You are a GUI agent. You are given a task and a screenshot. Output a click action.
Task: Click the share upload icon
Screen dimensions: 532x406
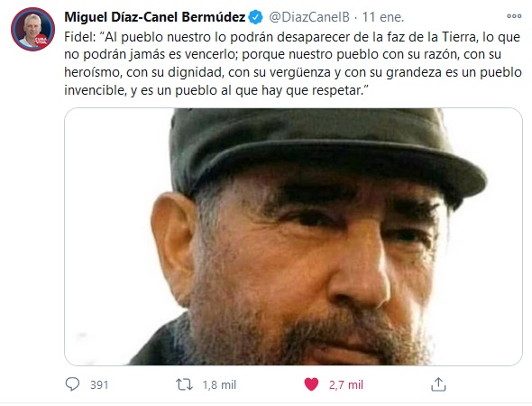(x=438, y=384)
